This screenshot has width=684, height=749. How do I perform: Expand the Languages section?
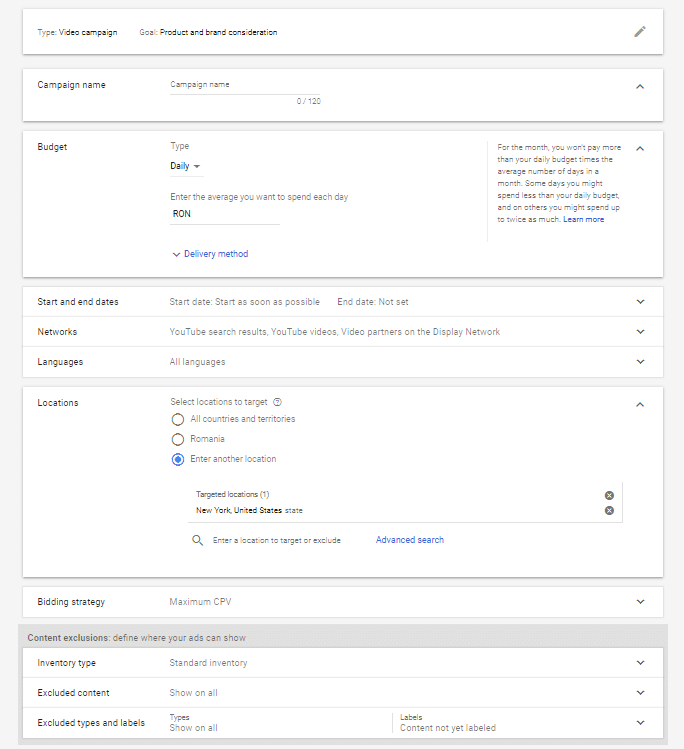click(x=641, y=362)
